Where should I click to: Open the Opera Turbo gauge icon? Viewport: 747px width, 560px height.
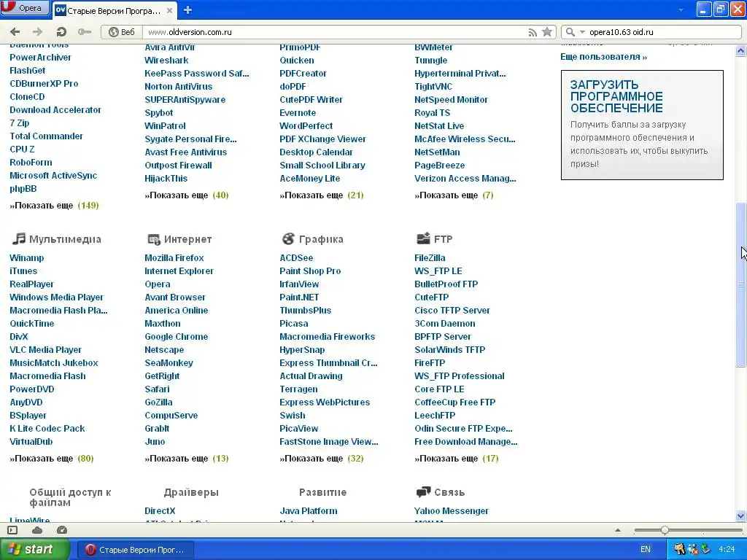point(62,530)
